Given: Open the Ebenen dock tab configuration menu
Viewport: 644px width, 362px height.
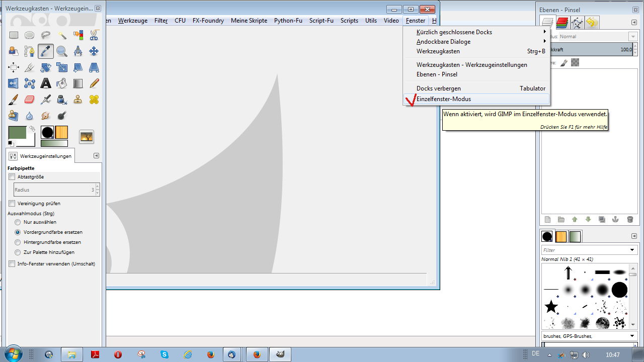Looking at the screenshot, I should [x=634, y=23].
